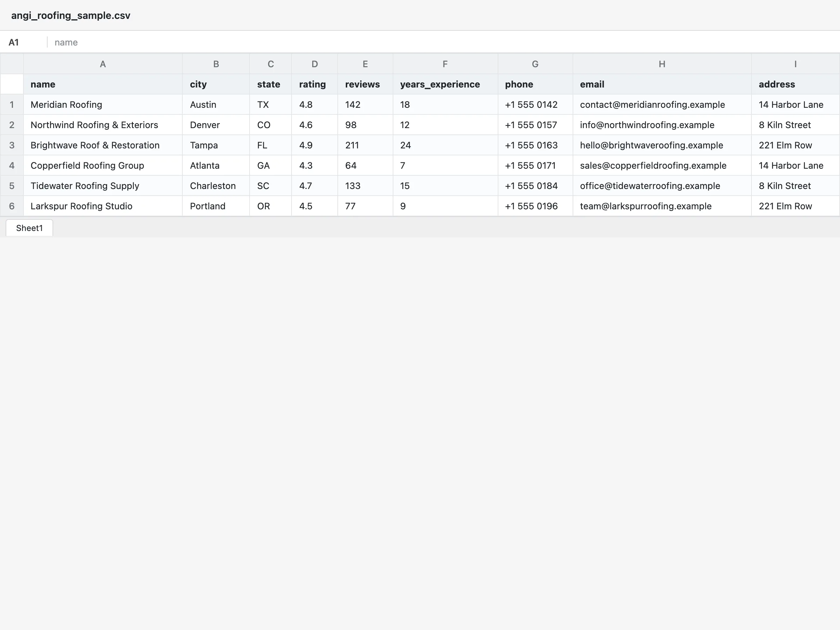Image resolution: width=840 pixels, height=630 pixels.
Task: Click the 'address' header cell
Action: tap(795, 84)
